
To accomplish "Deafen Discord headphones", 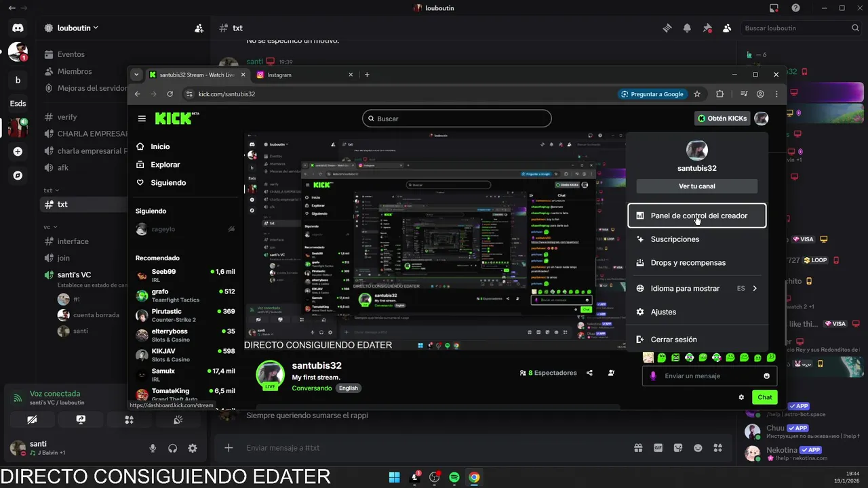I will coord(172,448).
